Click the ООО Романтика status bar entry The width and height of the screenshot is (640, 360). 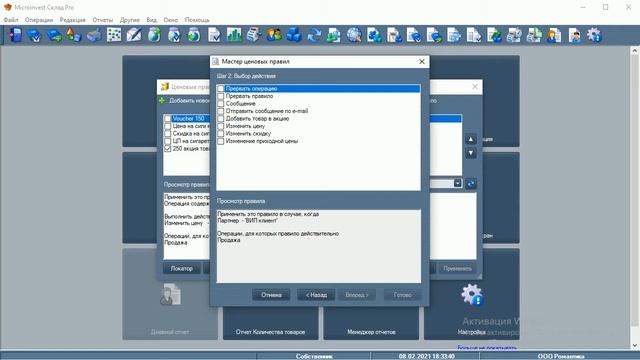[x=561, y=356]
